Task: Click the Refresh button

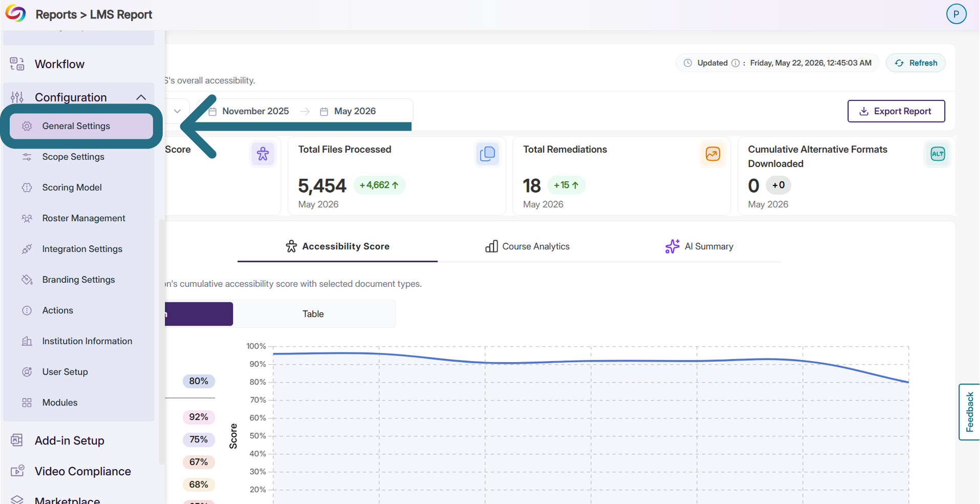Action: click(x=916, y=63)
